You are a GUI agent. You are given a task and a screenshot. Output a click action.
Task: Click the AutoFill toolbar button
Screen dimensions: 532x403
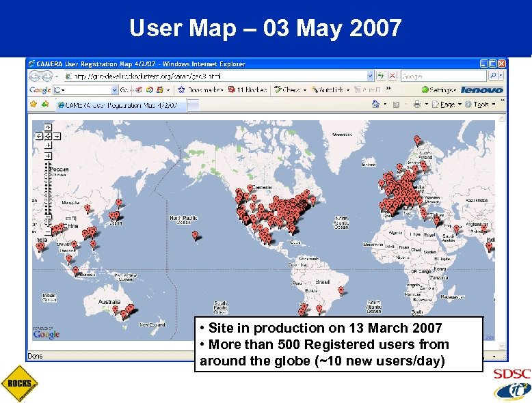[x=367, y=89]
